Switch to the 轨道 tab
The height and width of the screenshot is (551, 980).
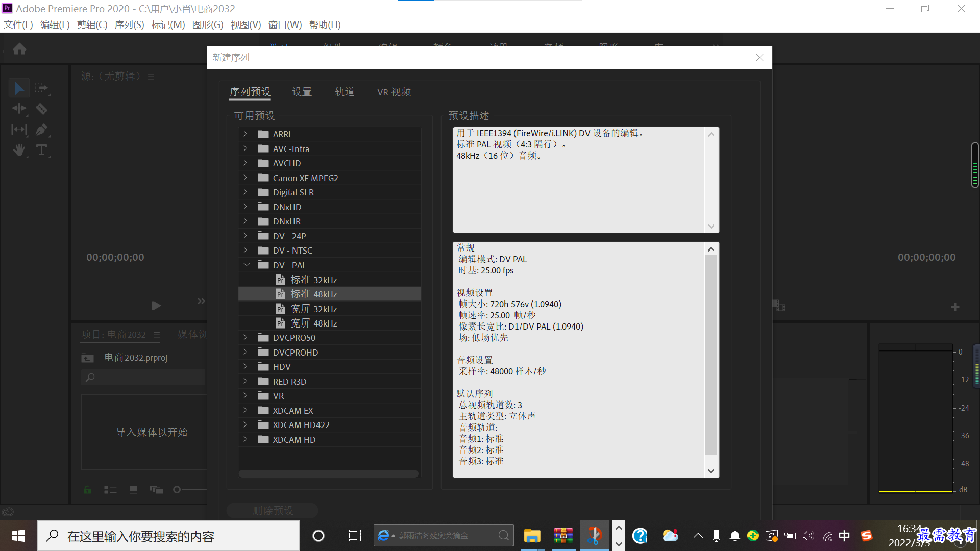345,92
